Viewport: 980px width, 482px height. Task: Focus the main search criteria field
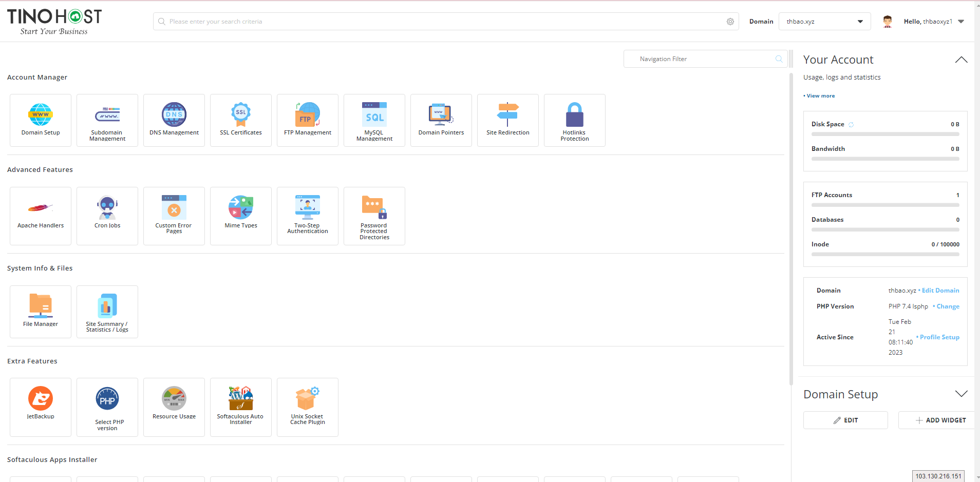446,22
